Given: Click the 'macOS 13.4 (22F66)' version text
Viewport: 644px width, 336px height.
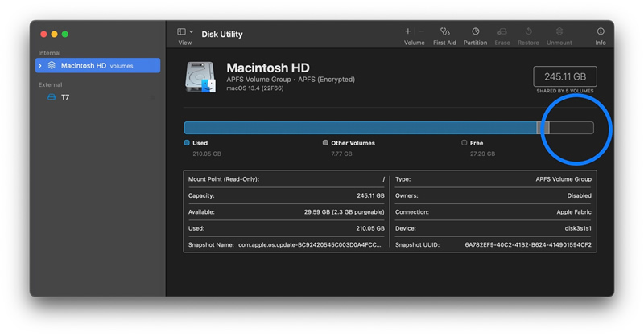Looking at the screenshot, I should (x=254, y=88).
